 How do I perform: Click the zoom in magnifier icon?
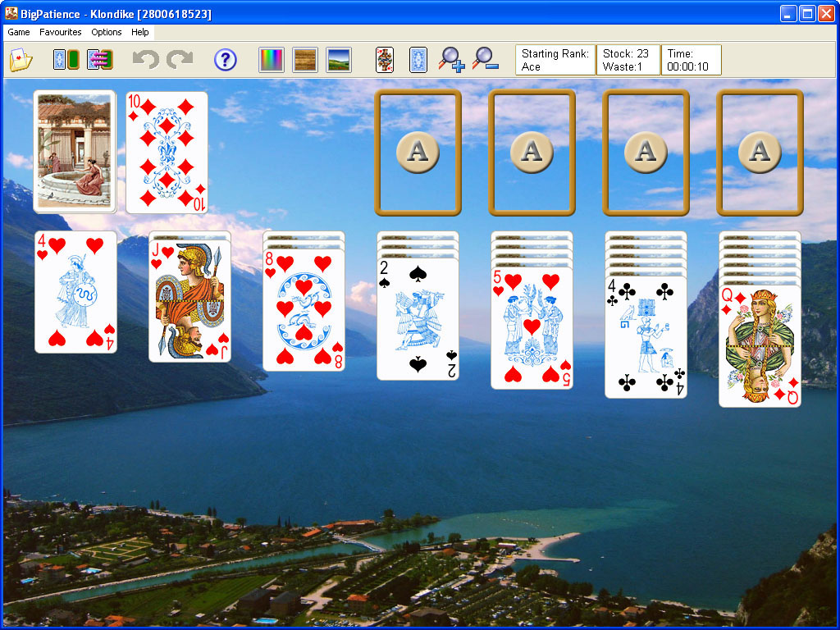[451, 60]
